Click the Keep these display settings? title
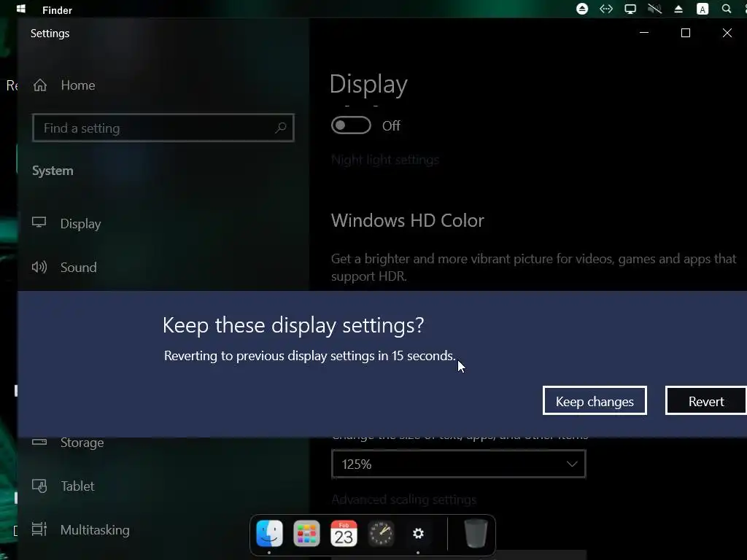Screen dimensions: 747x560 click(x=293, y=325)
